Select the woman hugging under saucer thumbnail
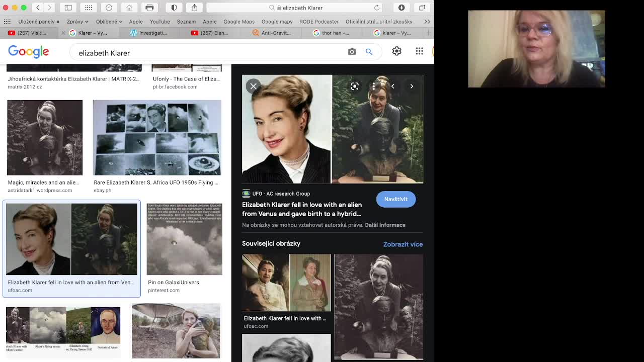 tap(176, 331)
